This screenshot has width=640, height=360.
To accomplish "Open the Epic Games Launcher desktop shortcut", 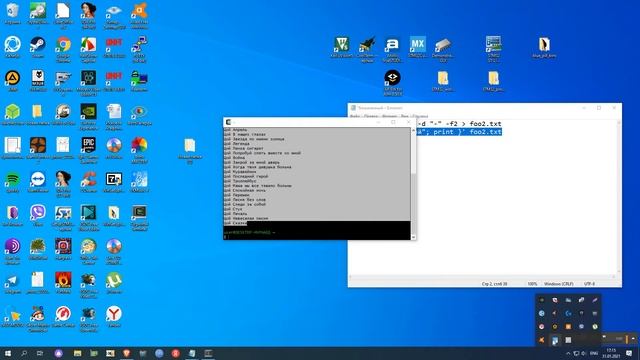I will tap(89, 150).
